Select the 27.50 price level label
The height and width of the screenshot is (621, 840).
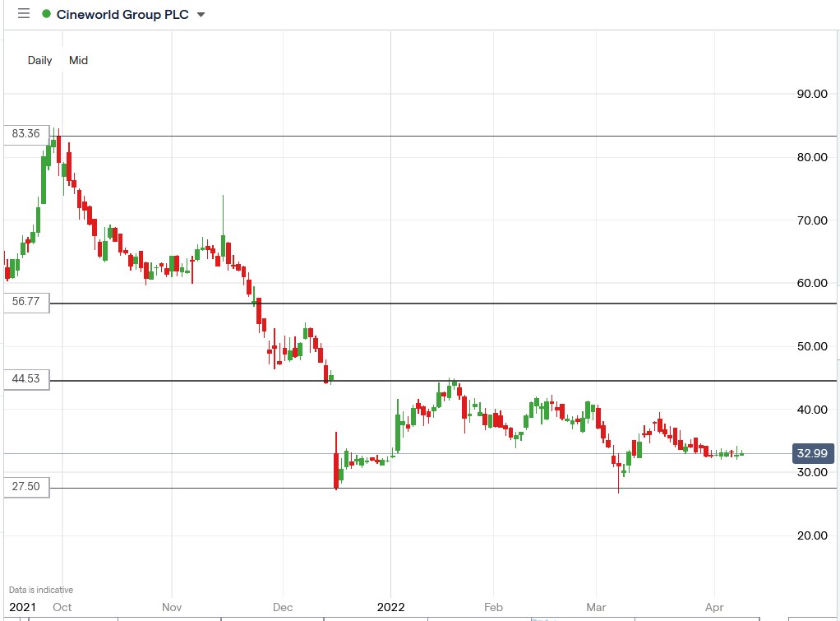point(24,486)
